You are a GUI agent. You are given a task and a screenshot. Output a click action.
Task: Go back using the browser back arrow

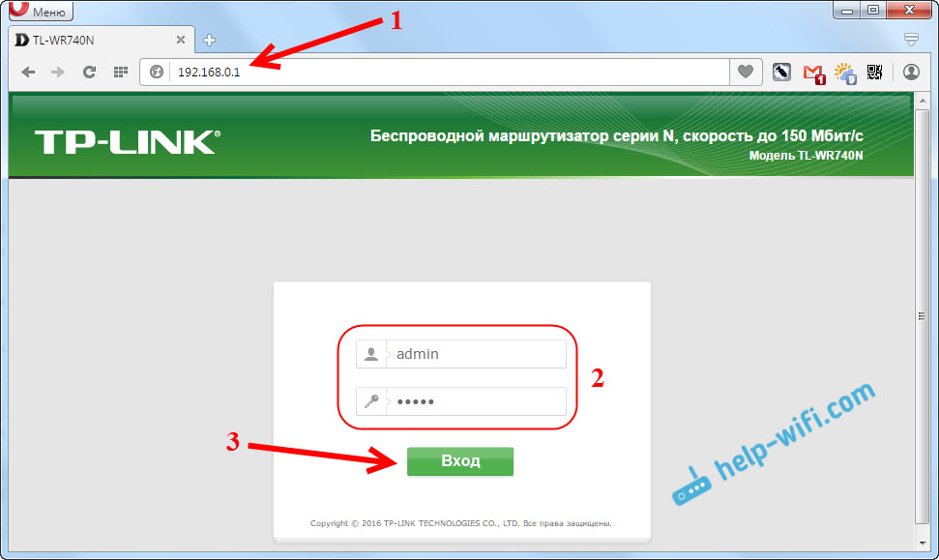click(28, 73)
